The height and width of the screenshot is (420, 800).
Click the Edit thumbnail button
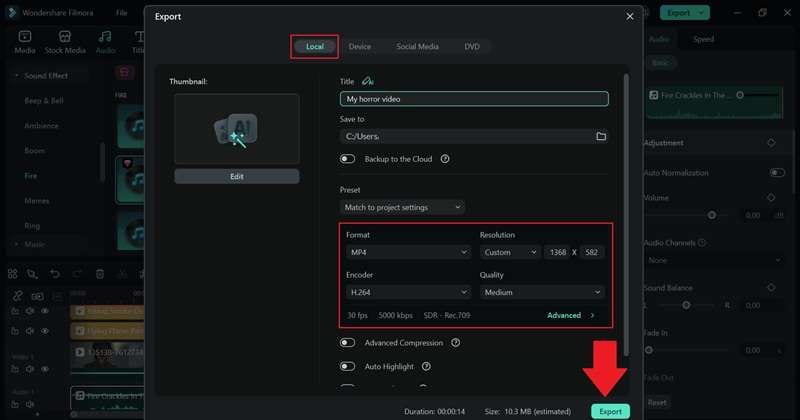click(237, 177)
